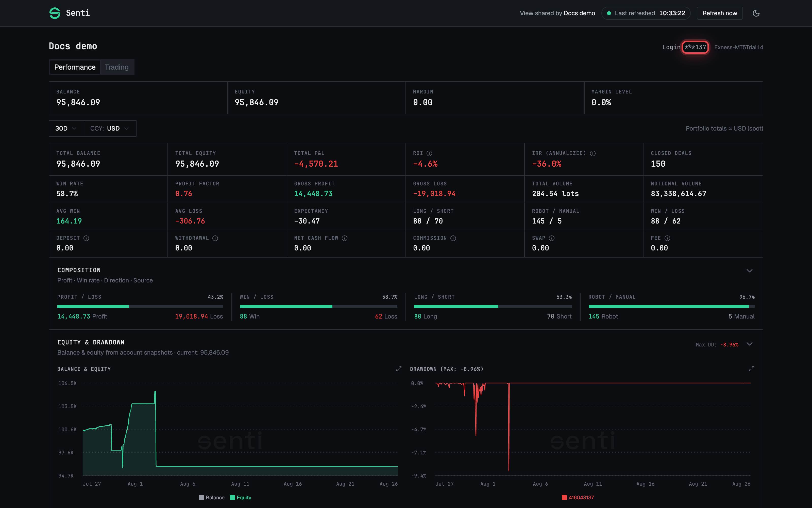Click the Win / Loss progress bar
Image resolution: width=812 pixels, height=508 pixels.
point(318,306)
